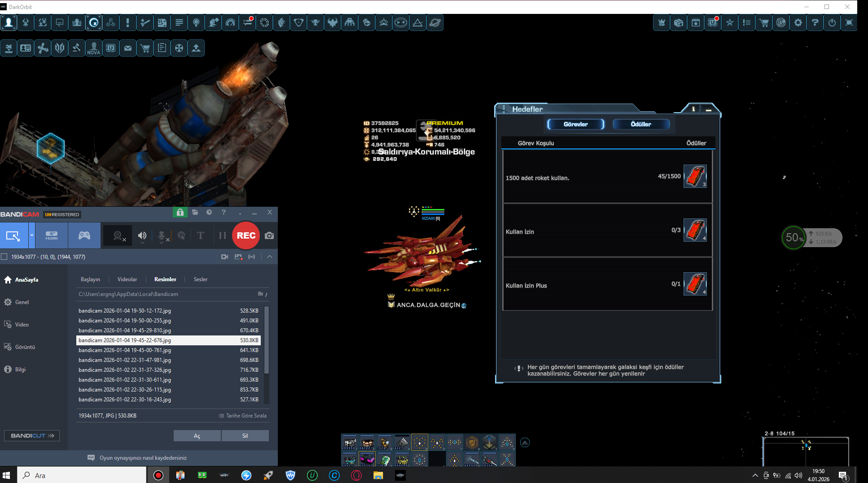Open the shopping cart in the second toolbar row
868x483 pixels.
[x=145, y=48]
